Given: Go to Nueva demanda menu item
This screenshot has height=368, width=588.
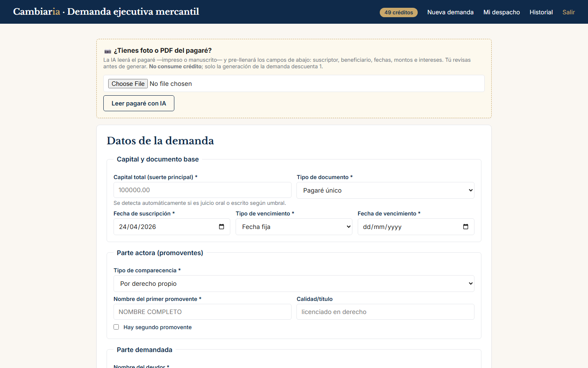Looking at the screenshot, I should coord(450,12).
